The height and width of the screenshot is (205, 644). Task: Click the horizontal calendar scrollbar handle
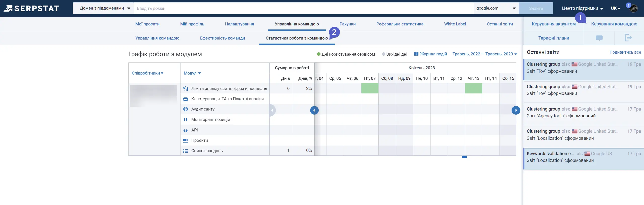click(x=464, y=157)
